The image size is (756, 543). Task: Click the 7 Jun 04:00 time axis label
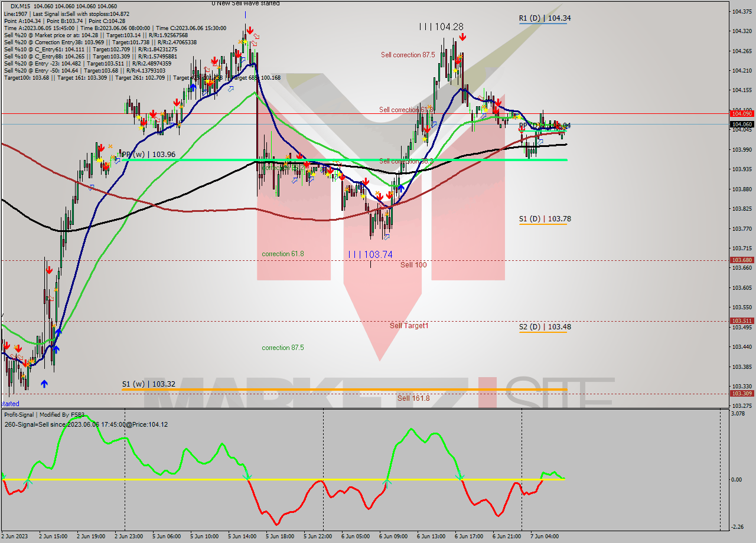coord(544,537)
